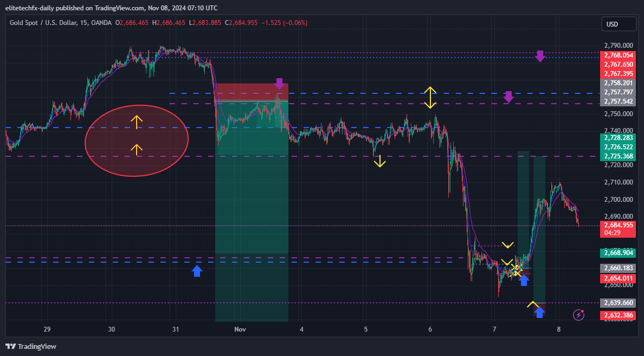Viewport: 644px width, 356px height.
Task: Click the 2,654.011 red price label
Action: click(618, 278)
